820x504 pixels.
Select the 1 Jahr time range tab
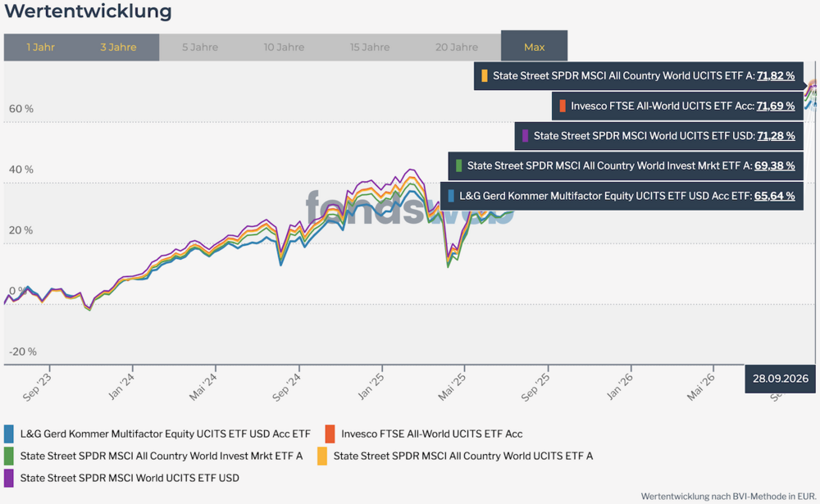click(x=41, y=47)
